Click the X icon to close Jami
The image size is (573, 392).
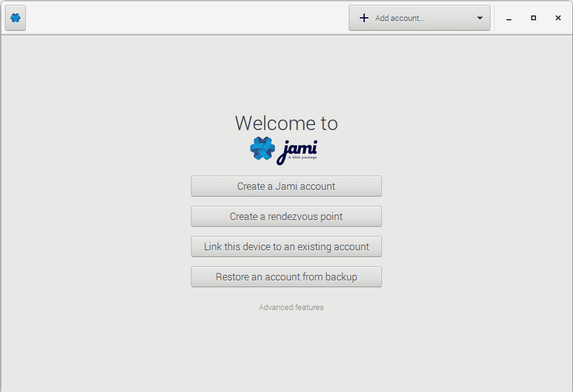pyautogui.click(x=558, y=18)
